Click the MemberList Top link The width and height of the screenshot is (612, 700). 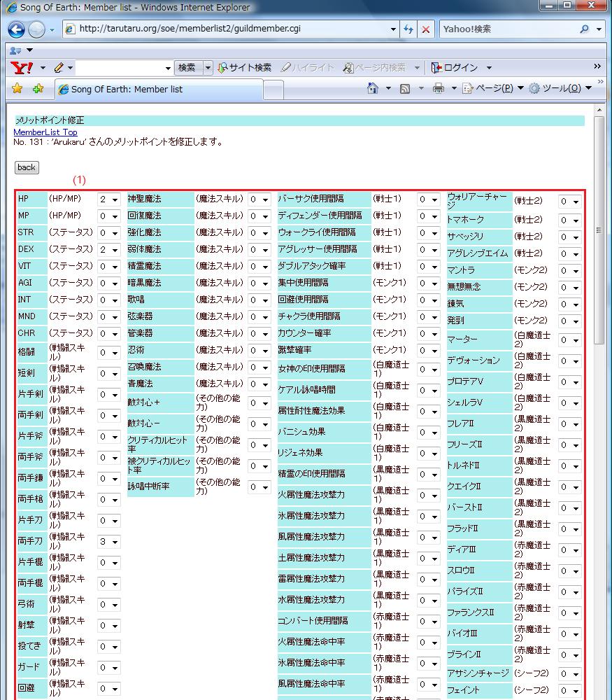(x=45, y=132)
